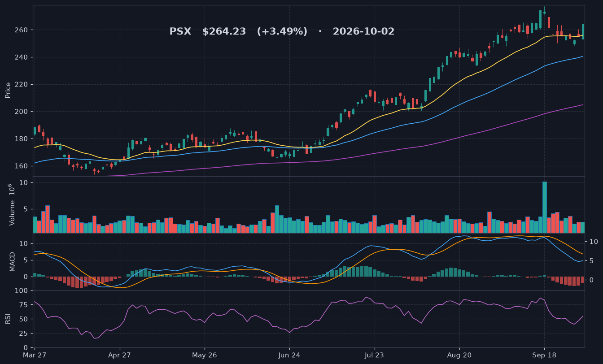This screenshot has width=603, height=364.
Task: Click the May 26 date tick label
Action: pos(205,355)
